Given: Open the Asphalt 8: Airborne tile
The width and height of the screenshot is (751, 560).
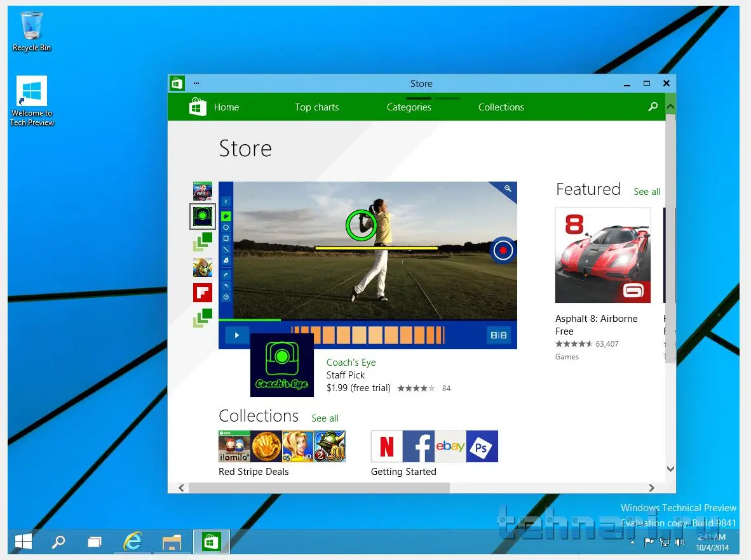Looking at the screenshot, I should tap(602, 255).
